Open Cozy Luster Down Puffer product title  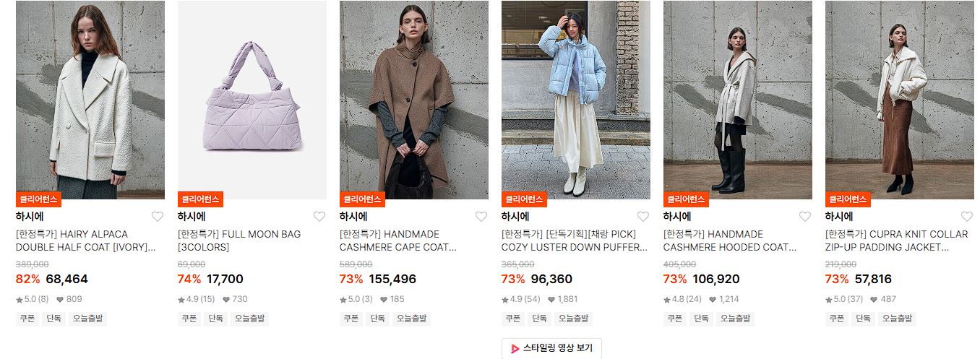[x=575, y=241]
